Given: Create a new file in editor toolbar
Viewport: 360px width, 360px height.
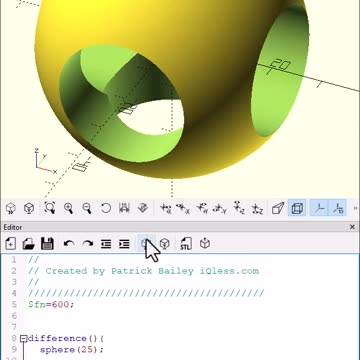Looking at the screenshot, I should (11, 244).
